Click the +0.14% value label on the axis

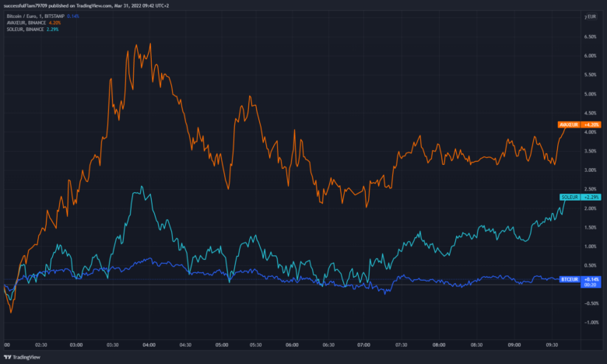[591, 279]
